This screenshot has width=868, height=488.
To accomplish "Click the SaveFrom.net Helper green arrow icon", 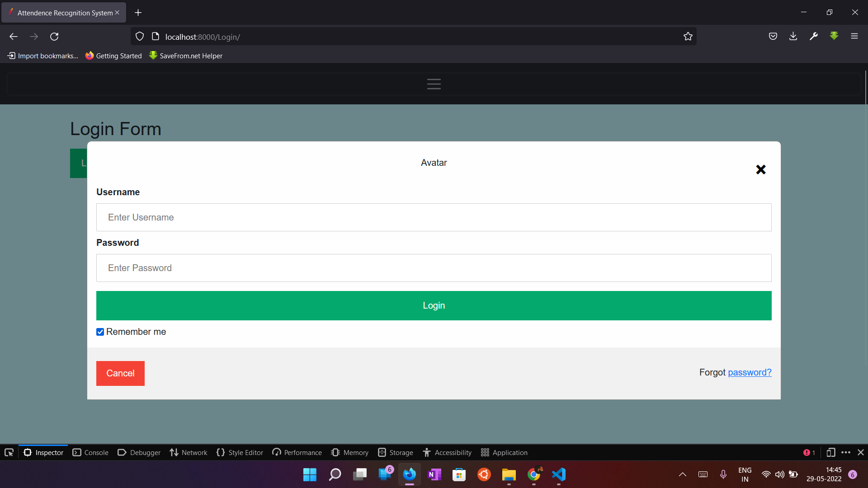I will click(x=153, y=55).
